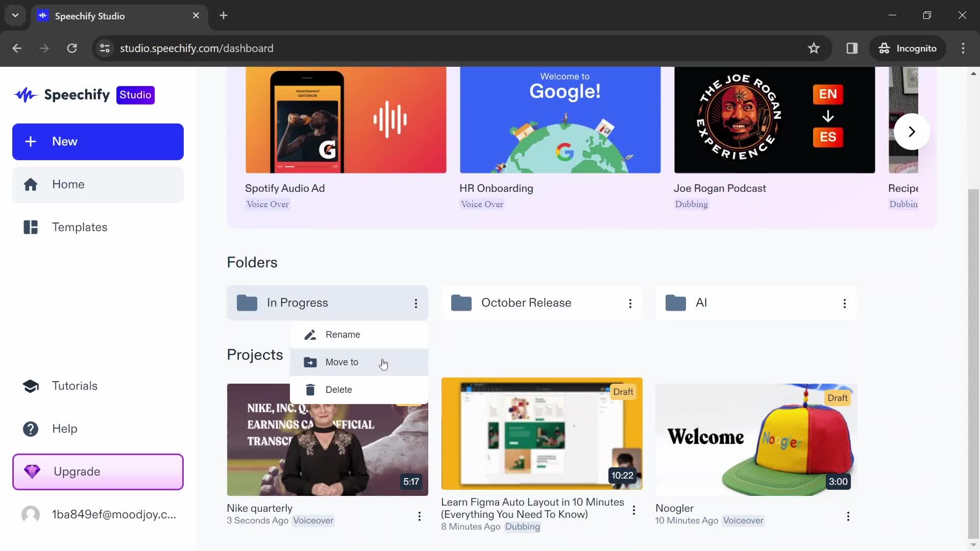The image size is (980, 551).
Task: Open the October Release folder
Action: [542, 303]
